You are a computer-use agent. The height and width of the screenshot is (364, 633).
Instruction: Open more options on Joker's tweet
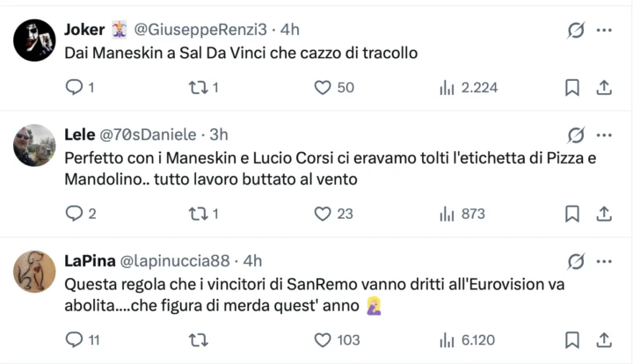pyautogui.click(x=604, y=31)
